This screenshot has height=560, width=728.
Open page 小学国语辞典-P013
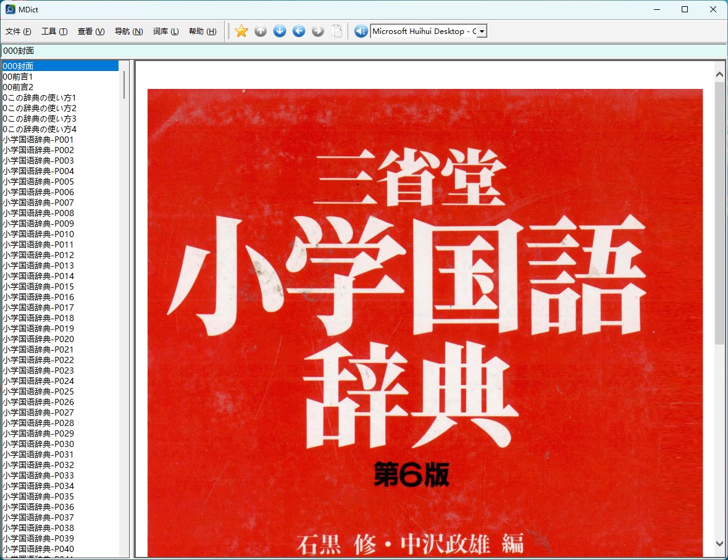(61, 265)
